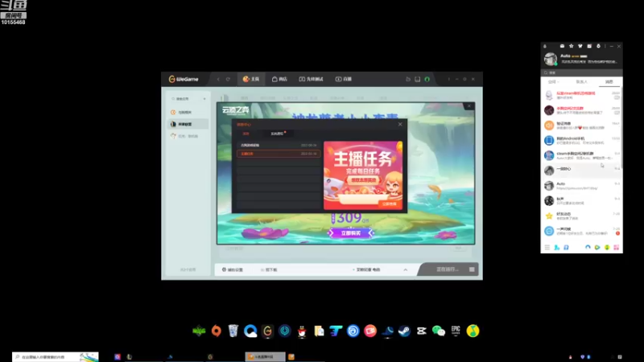Launch the yellow QQ Music icon in the dock
Viewport: 644px width, 362px height.
[x=473, y=331]
